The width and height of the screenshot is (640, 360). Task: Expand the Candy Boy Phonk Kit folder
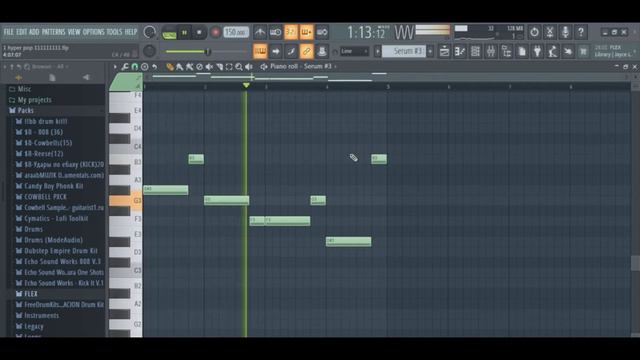[x=53, y=186]
